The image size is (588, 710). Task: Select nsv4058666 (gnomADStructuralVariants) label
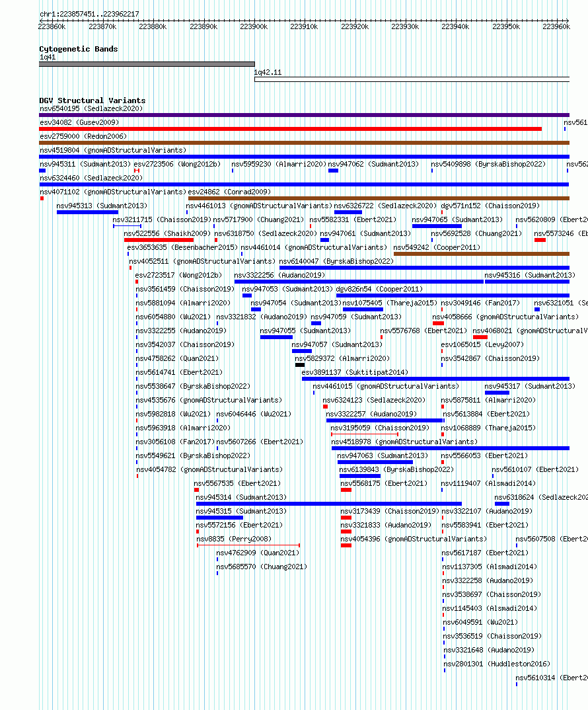point(505,317)
